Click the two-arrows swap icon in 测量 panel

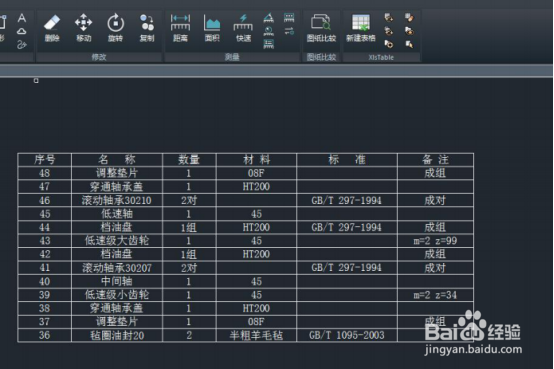[x=289, y=31]
